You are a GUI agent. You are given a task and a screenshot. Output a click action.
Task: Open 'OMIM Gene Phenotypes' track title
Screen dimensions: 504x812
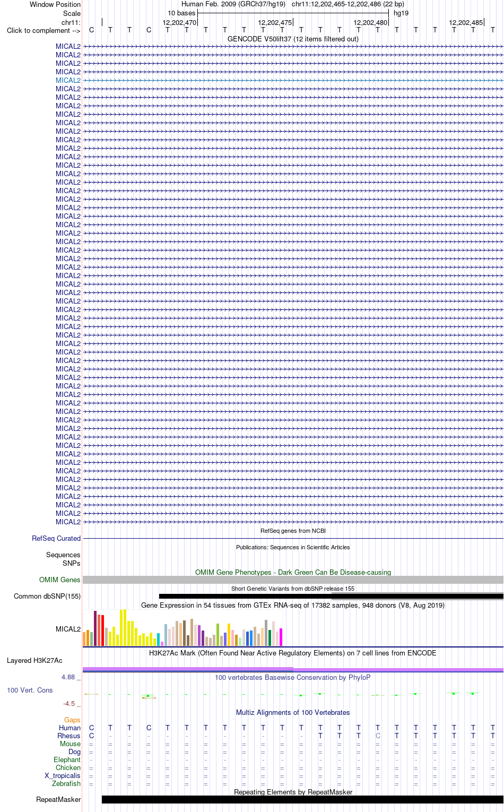coord(293,572)
